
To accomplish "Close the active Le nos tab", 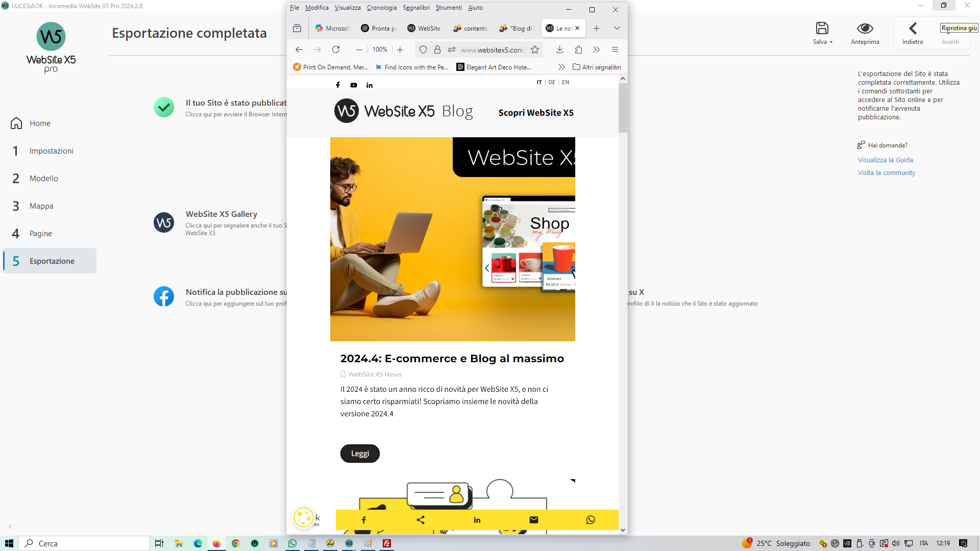I will tap(577, 29).
